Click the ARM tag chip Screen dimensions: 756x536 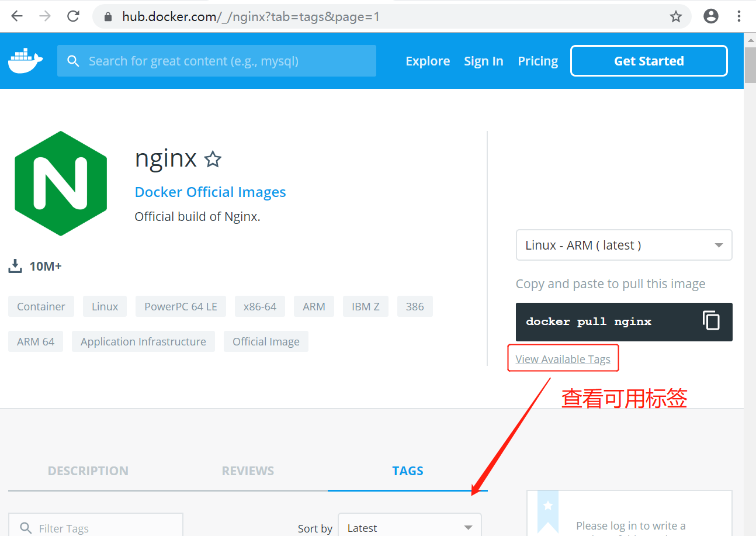[314, 306]
